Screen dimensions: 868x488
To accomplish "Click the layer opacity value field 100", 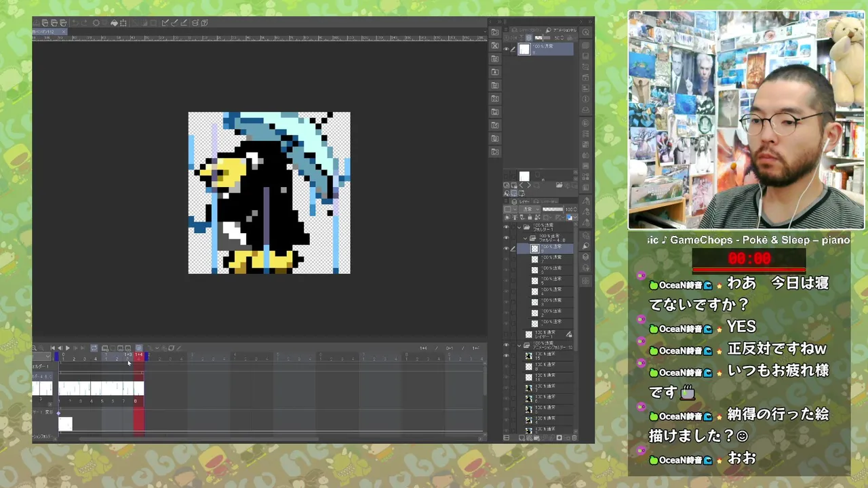I will coord(569,209).
